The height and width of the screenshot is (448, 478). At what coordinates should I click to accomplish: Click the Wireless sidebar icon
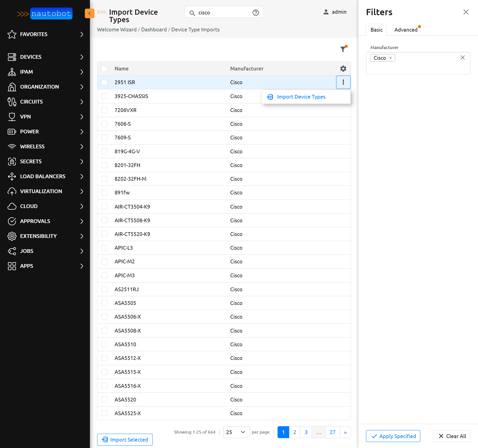click(x=12, y=146)
